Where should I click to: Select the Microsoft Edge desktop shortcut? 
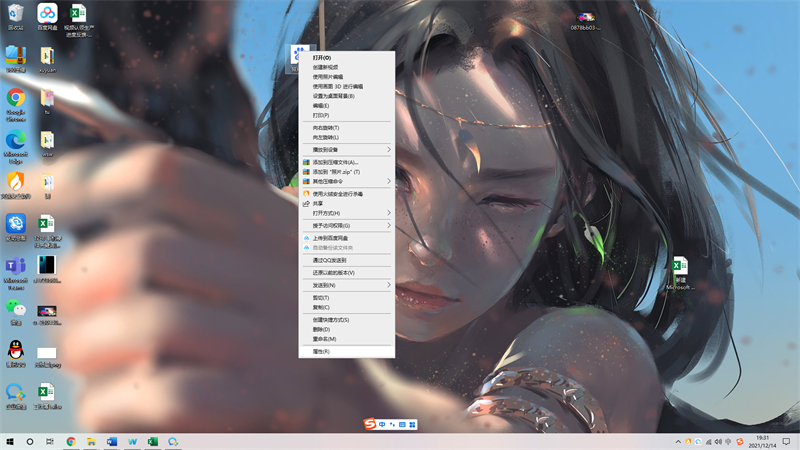[15, 147]
